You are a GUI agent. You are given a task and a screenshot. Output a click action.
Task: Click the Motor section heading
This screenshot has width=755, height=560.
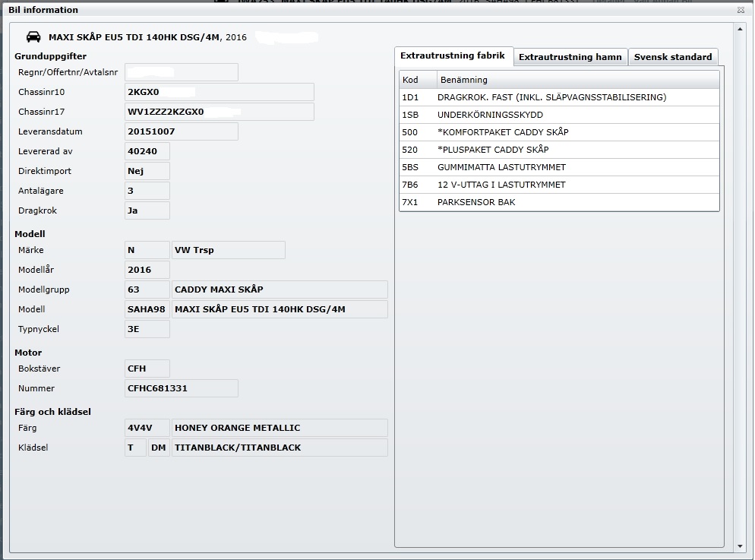click(x=28, y=353)
